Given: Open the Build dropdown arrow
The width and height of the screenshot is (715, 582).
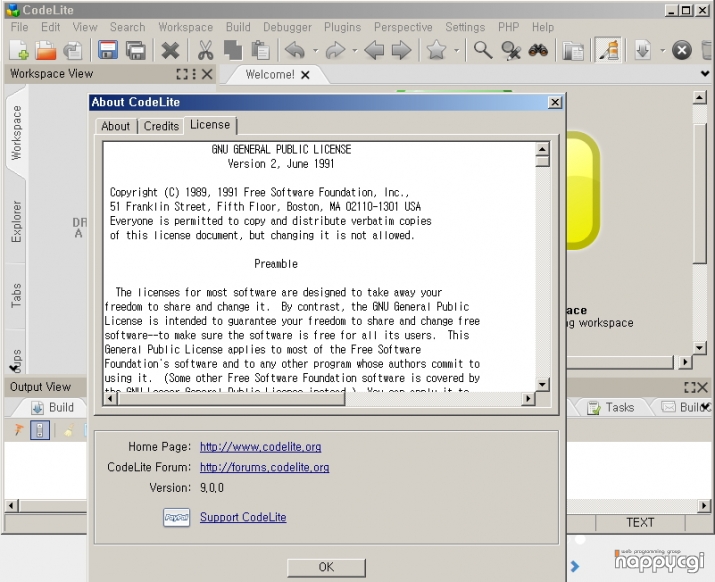Looking at the screenshot, I should [663, 51].
